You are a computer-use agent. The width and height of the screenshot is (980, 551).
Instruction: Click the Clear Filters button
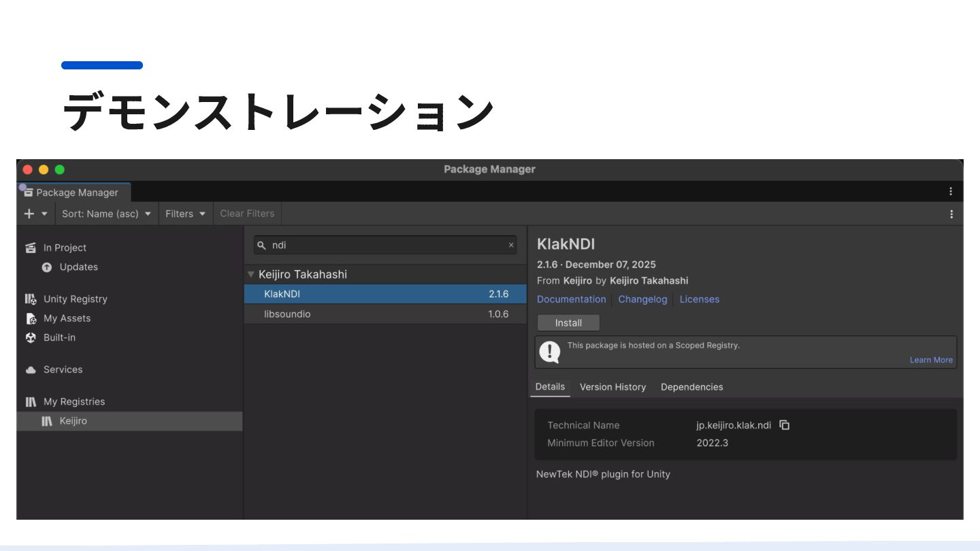tap(247, 214)
